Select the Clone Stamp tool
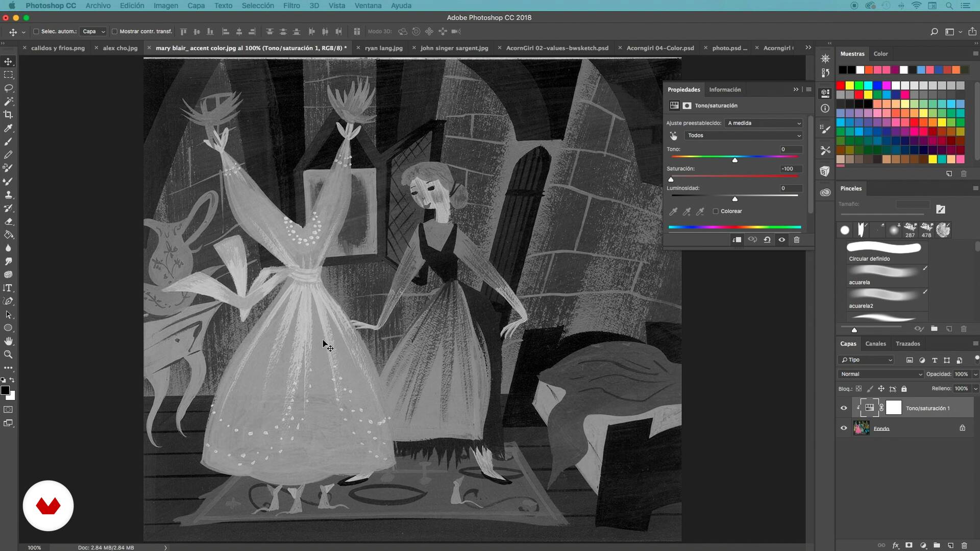Screen dimensions: 980x551 tap(8, 195)
